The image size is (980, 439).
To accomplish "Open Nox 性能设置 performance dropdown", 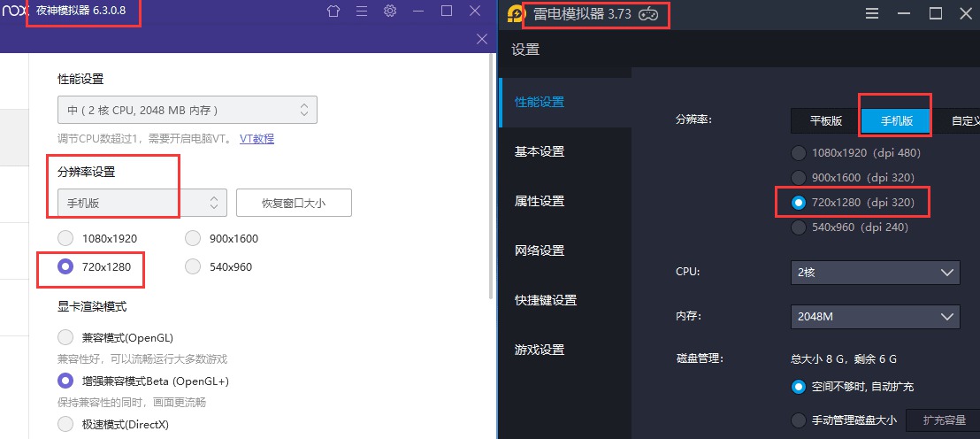I will click(187, 110).
